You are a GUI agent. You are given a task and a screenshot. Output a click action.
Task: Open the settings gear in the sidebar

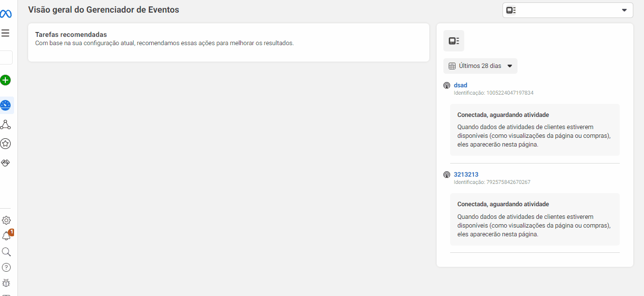click(x=6, y=220)
